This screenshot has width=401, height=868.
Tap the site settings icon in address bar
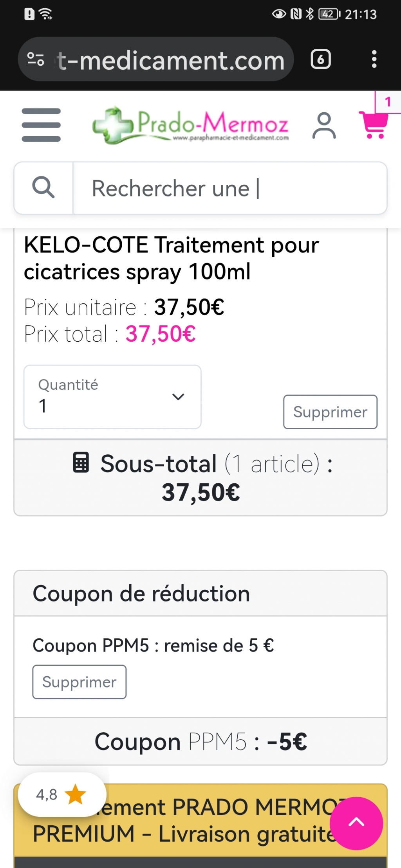[x=36, y=59]
